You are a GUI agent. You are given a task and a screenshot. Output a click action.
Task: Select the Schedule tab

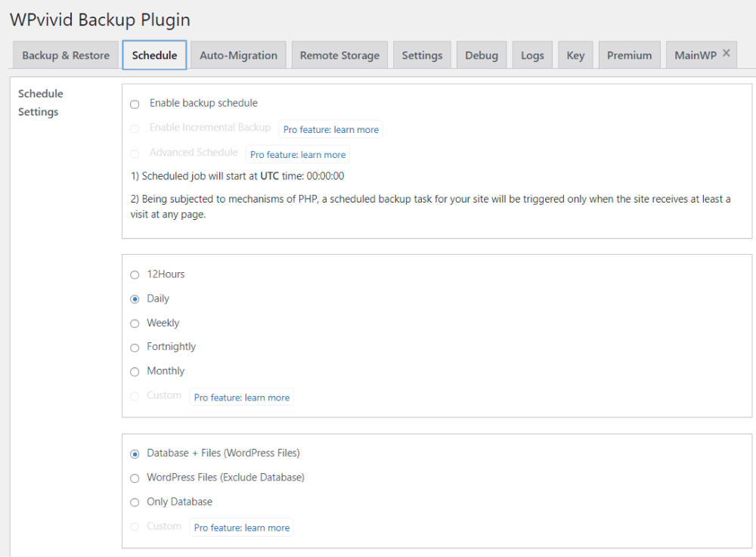point(154,55)
